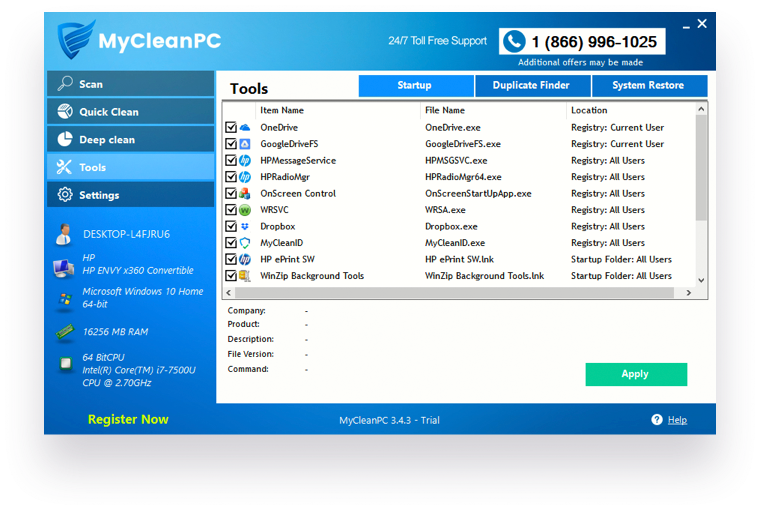Click the phone support icon
This screenshot has height=510, width=760.
(x=514, y=41)
